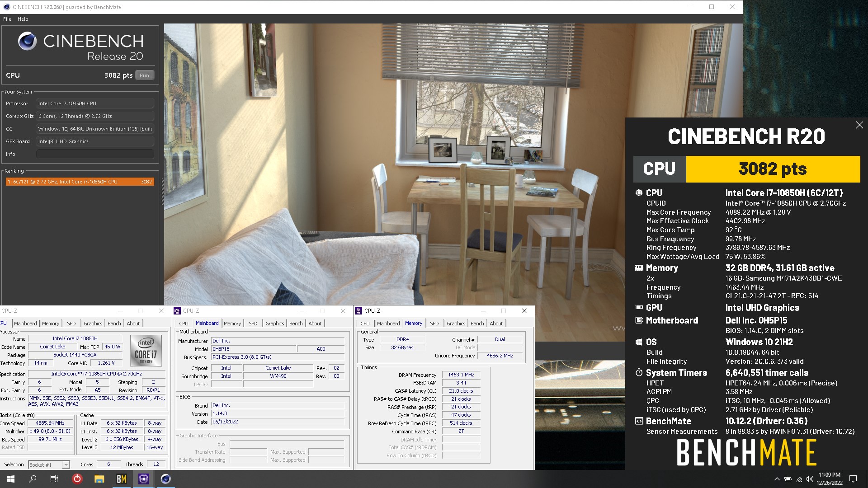The height and width of the screenshot is (488, 868).
Task: Click title icon of CPU-Z Mainboard window
Action: click(x=177, y=311)
